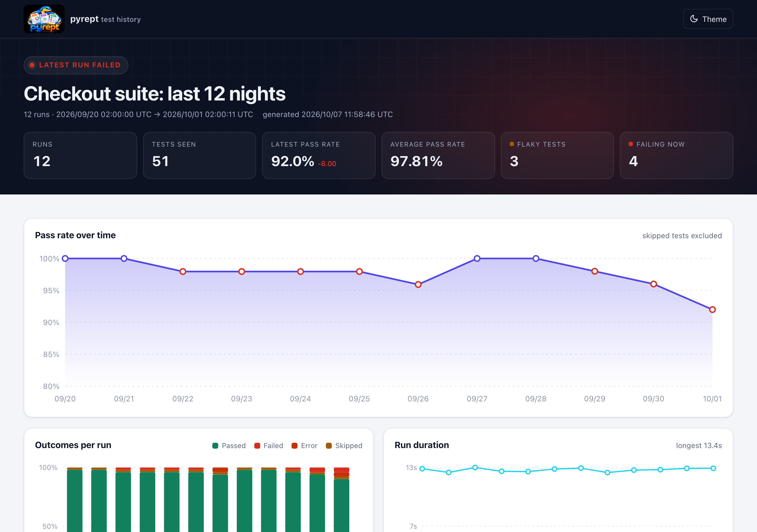Viewport: 757px width, 532px height.
Task: Toggle the Skipped legend entry
Action: pos(344,446)
